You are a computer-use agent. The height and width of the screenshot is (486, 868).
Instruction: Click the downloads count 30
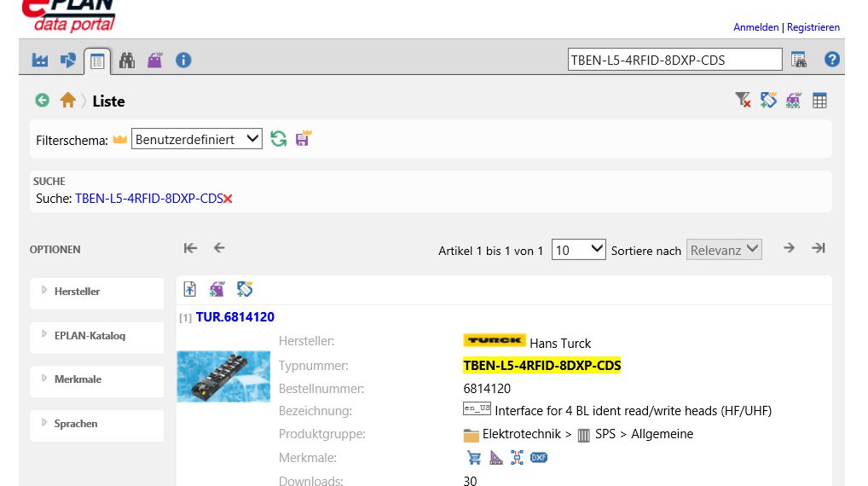(470, 481)
